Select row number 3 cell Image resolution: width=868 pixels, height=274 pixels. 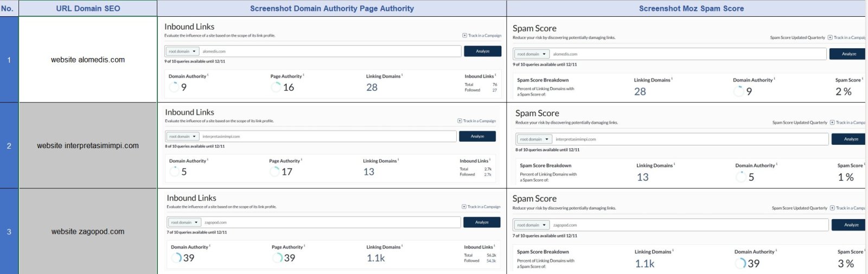tap(9, 232)
